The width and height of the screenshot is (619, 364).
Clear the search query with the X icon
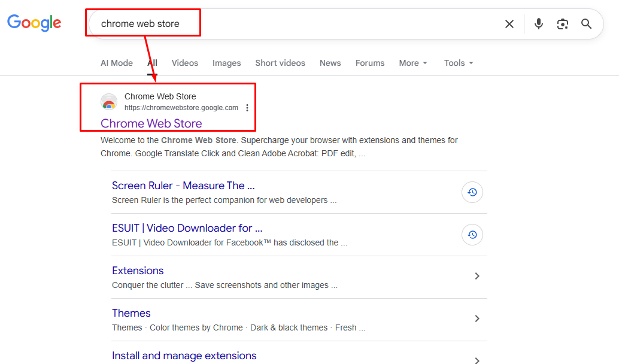tap(509, 24)
